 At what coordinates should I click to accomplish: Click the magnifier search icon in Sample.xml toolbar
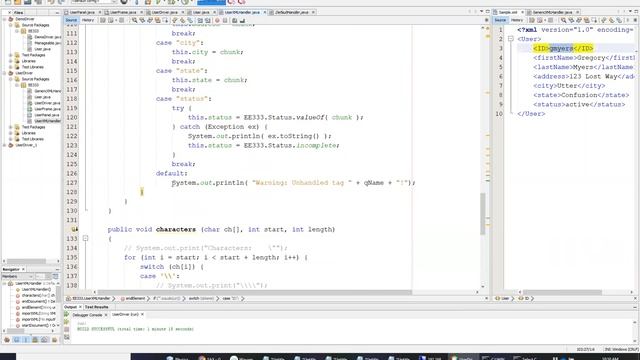tap(564, 20)
